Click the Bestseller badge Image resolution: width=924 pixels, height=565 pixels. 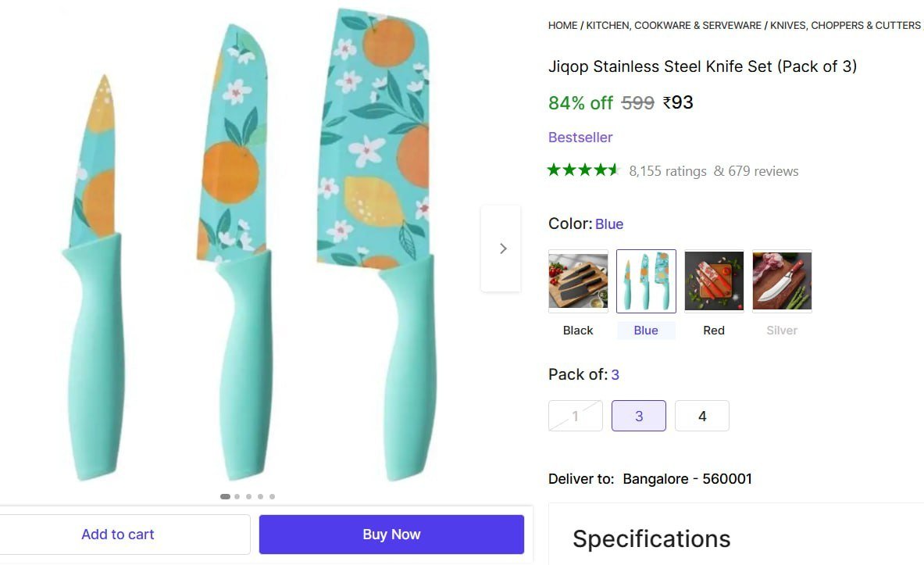580,137
